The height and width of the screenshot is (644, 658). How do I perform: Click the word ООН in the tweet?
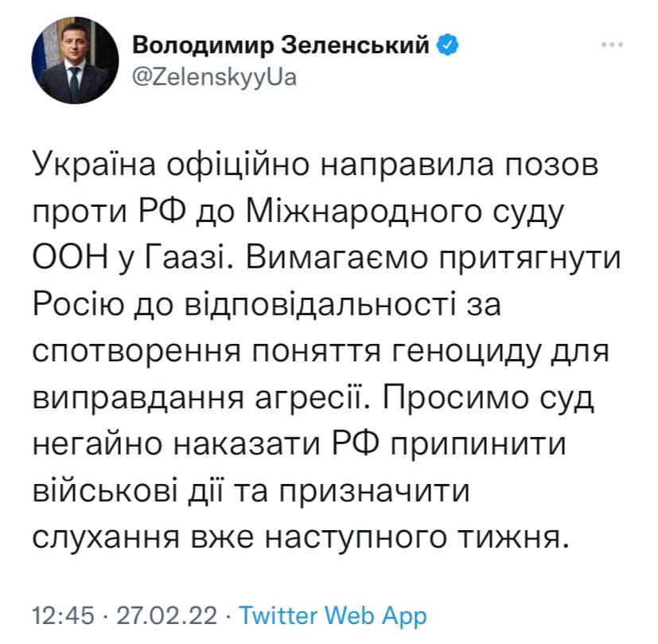71,258
